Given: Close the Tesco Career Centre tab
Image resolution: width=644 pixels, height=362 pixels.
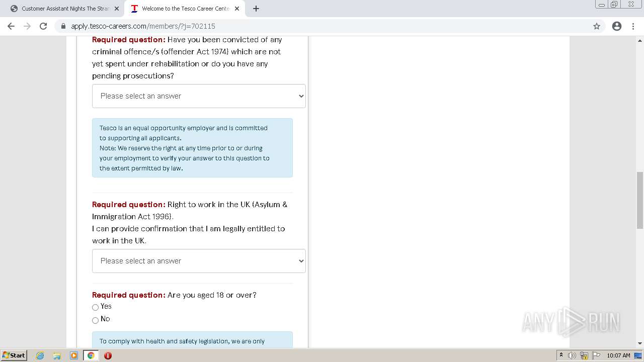Looking at the screenshot, I should tap(237, 9).
